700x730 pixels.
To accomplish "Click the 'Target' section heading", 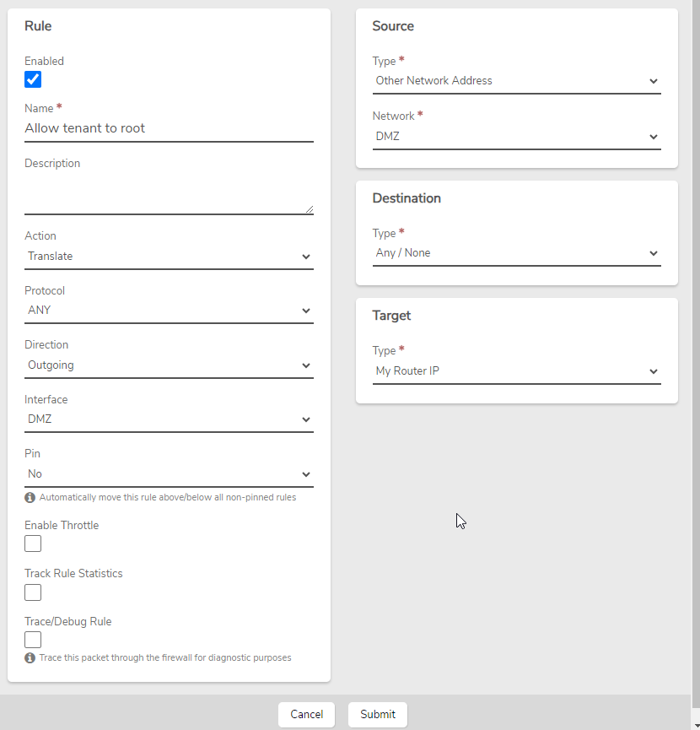I will [x=391, y=316].
